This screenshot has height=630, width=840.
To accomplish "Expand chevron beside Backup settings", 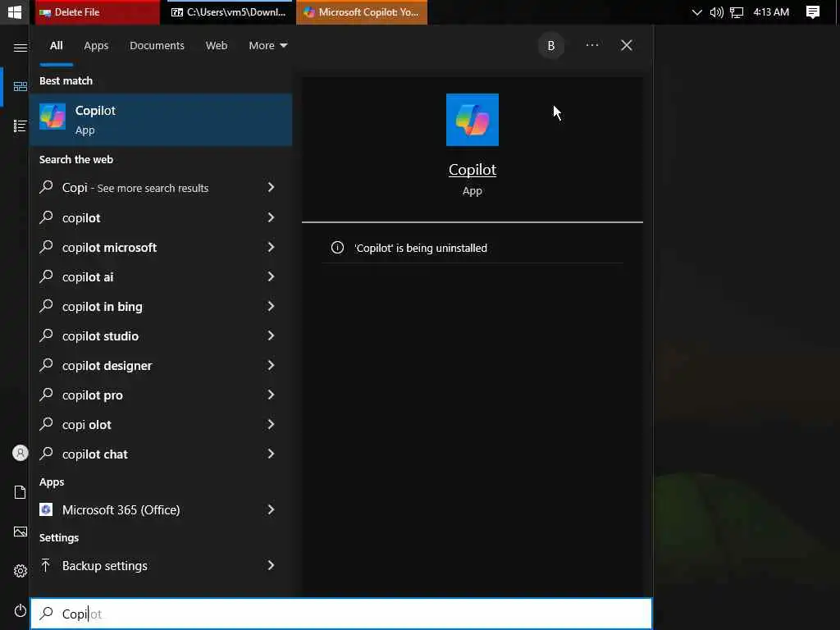I will [x=271, y=565].
